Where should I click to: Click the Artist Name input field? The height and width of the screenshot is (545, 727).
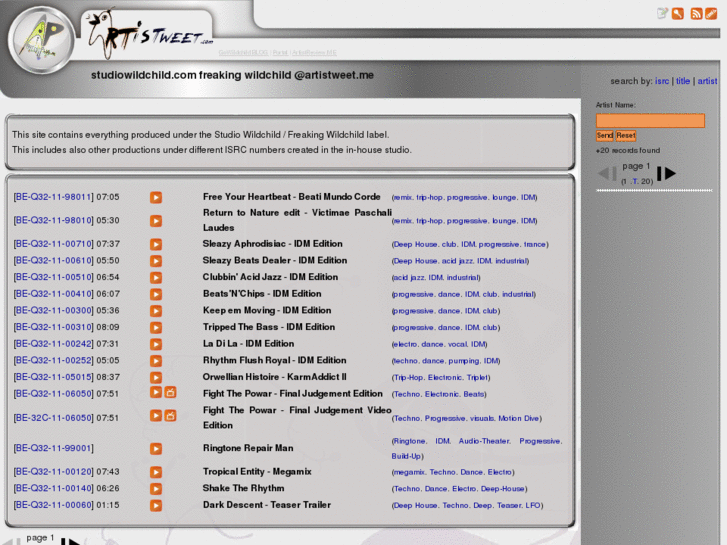(650, 121)
